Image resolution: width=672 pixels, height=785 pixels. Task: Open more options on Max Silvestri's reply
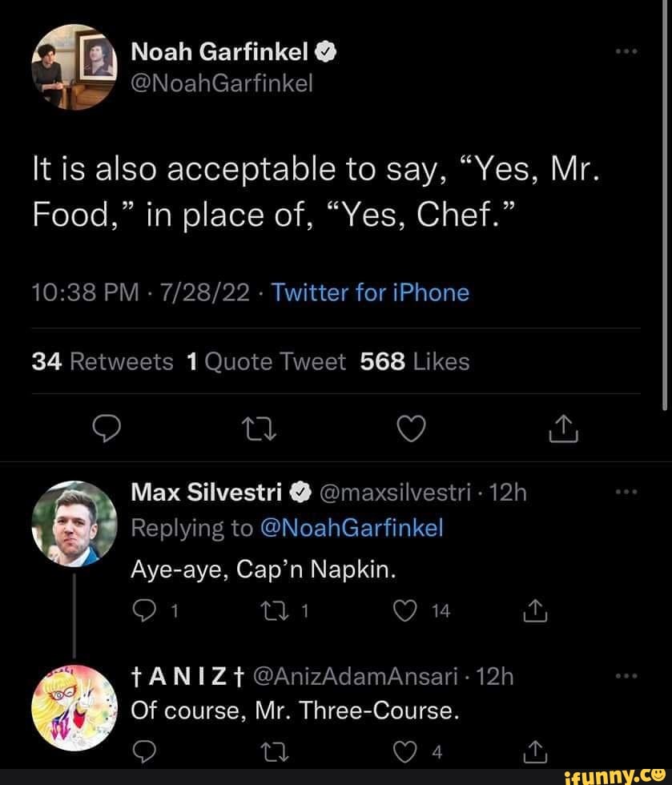[626, 492]
